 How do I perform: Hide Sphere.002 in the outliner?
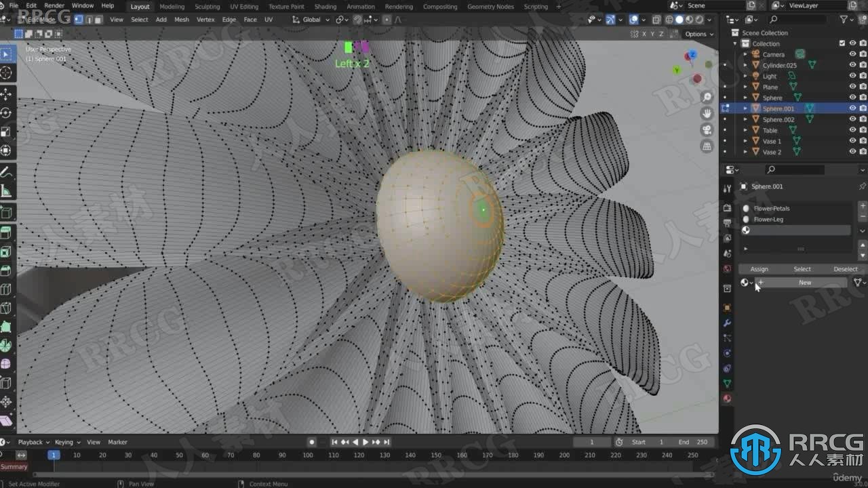tap(852, 119)
